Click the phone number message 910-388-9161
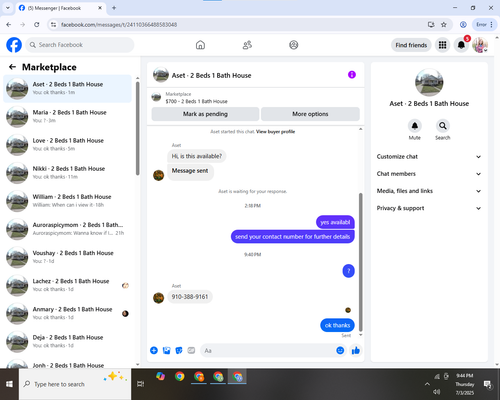The image size is (500, 400). click(190, 297)
